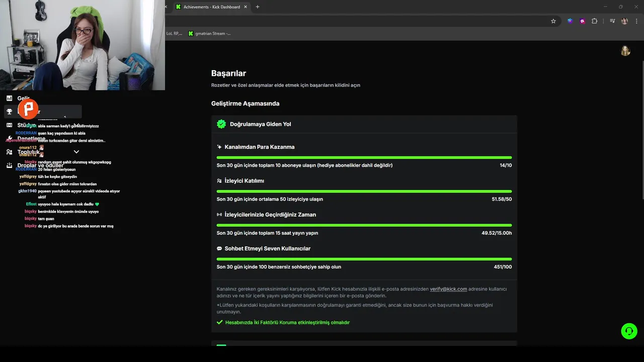Expand the Topluluk submenu chevron

click(76, 152)
